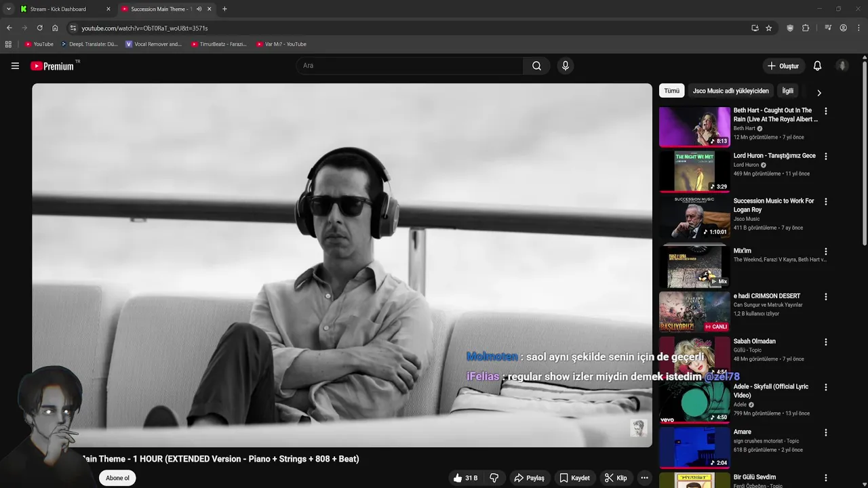The height and width of the screenshot is (488, 868).
Task: Open the browser home page
Action: pos(55,28)
